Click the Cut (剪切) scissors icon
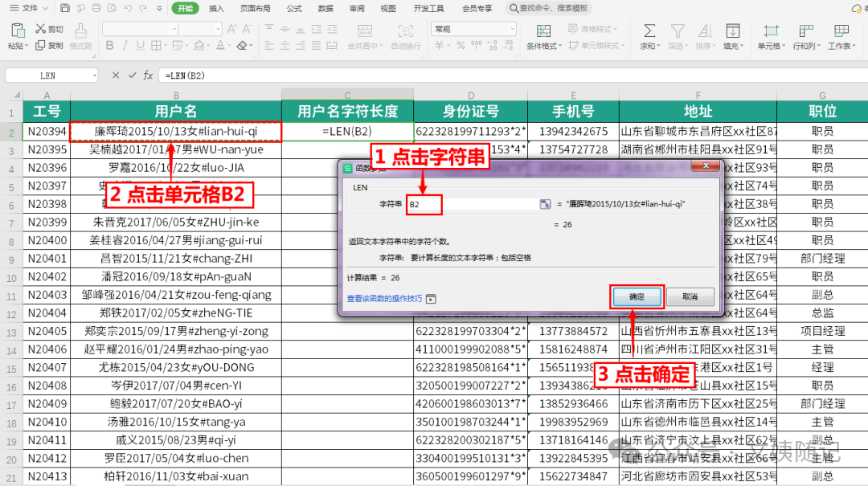Screen dimensions: 868x486 40,29
